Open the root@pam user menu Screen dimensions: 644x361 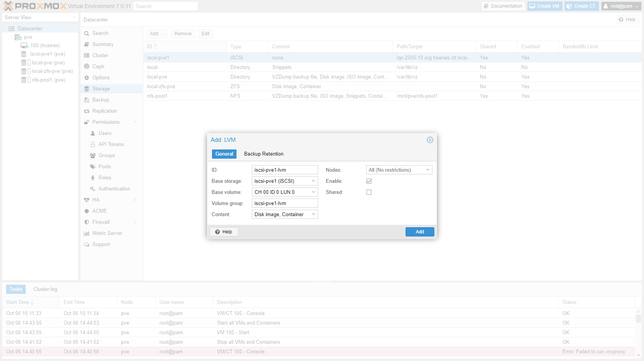point(621,6)
